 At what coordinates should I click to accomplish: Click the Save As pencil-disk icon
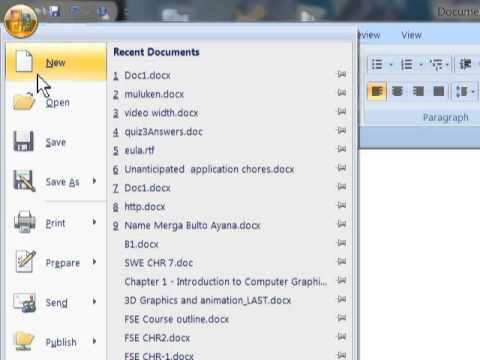[x=24, y=181]
